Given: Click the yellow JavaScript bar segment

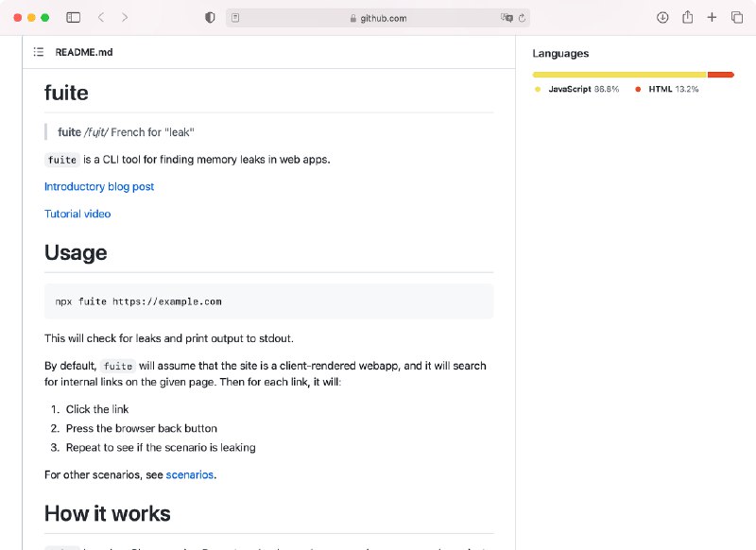Looking at the screenshot, I should (x=620, y=75).
